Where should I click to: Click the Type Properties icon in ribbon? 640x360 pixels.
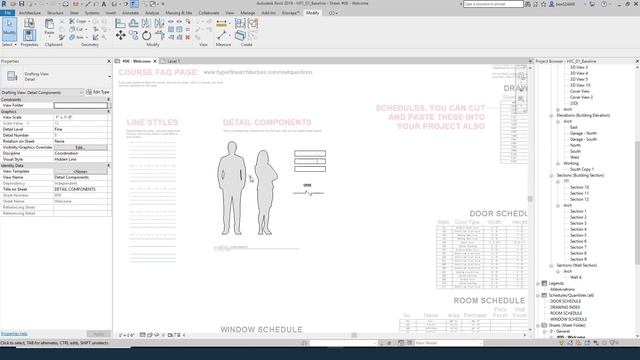click(29, 23)
